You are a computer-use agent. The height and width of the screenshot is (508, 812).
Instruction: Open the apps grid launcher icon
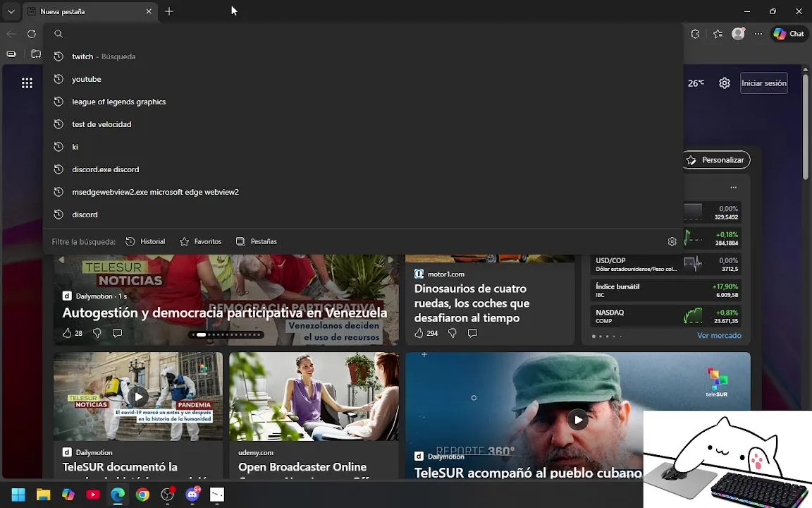(x=27, y=83)
